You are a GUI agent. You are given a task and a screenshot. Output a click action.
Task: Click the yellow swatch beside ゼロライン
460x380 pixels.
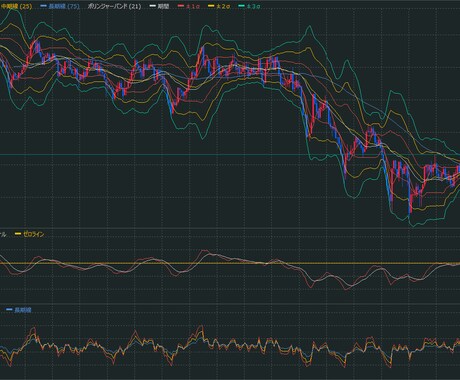click(18, 234)
